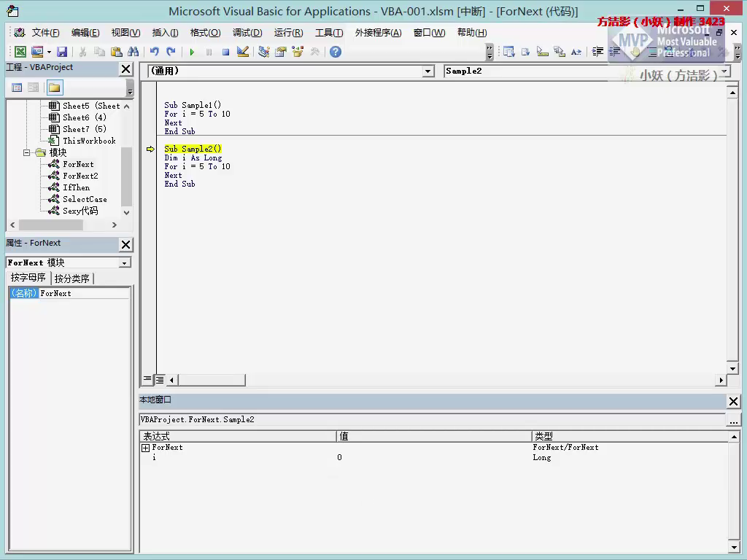Open the 调试(D) menu
The width and height of the screenshot is (747, 560).
click(x=247, y=32)
